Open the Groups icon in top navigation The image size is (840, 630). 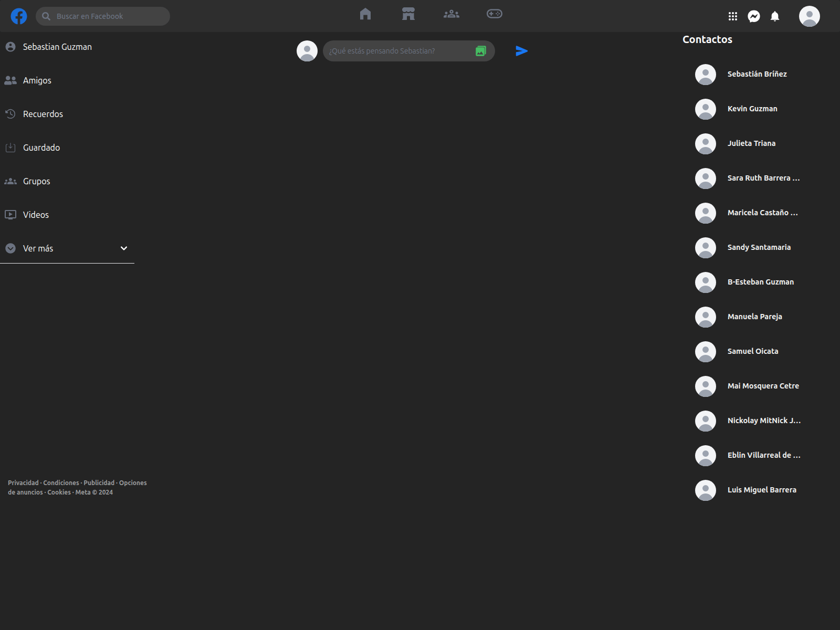451,14
